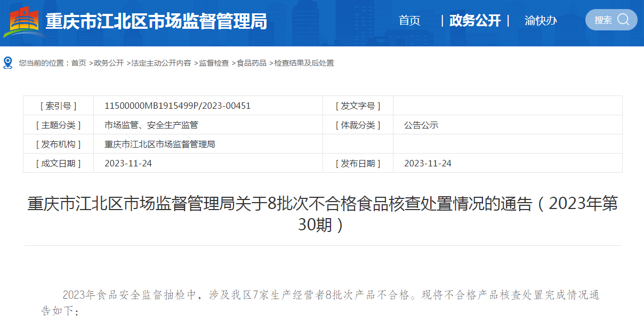Image resolution: width=644 pixels, height=321 pixels.
Task: Click the magnifier icon in search button
Action: [623, 20]
